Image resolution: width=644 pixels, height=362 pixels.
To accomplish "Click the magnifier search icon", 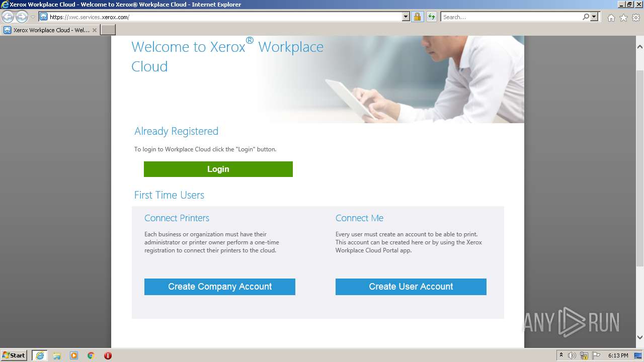I will (x=586, y=17).
